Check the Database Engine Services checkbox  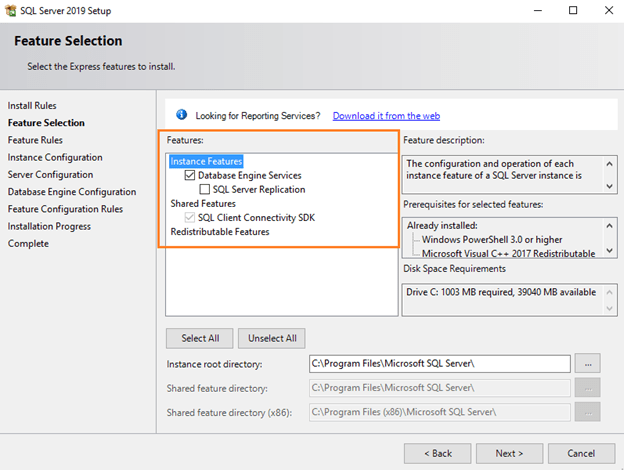pyautogui.click(x=190, y=175)
